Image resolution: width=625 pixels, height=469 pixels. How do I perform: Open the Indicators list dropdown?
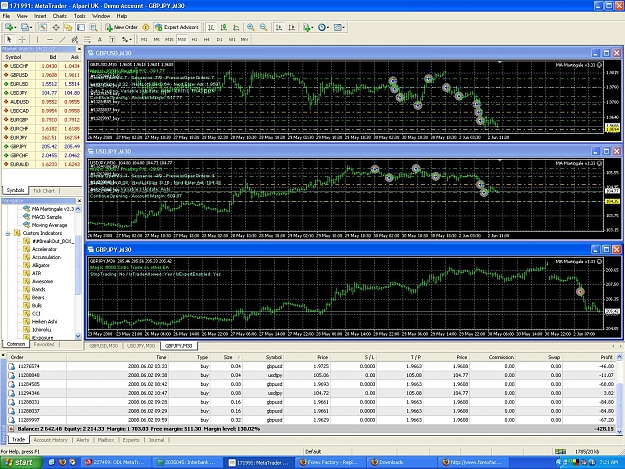308,27
